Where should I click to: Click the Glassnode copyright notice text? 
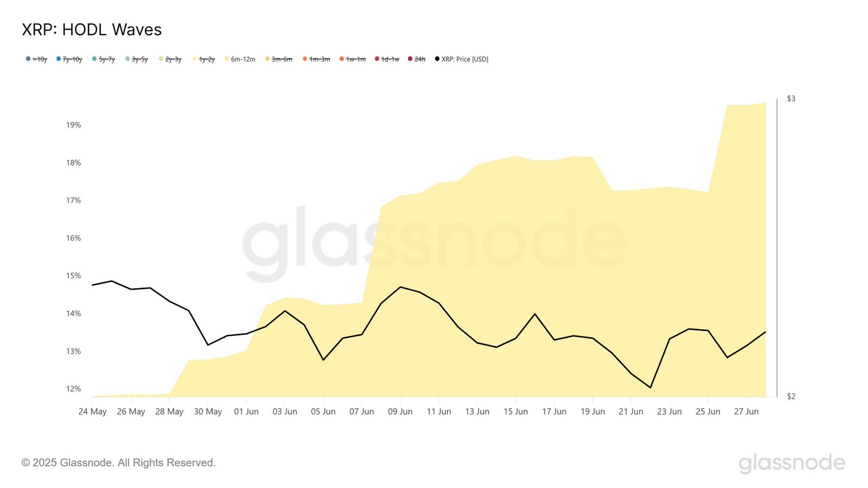pos(119,463)
